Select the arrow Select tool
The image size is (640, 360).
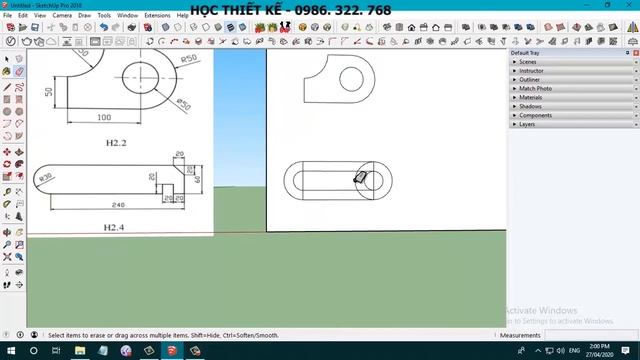7,59
